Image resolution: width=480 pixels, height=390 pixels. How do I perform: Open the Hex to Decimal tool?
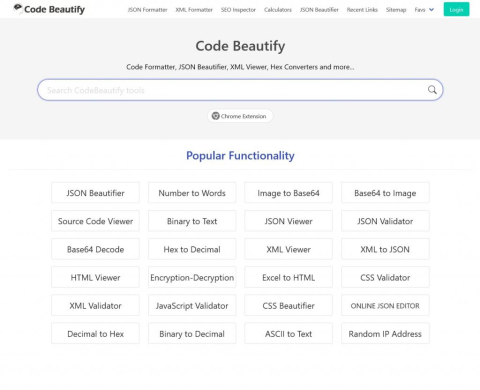point(192,249)
